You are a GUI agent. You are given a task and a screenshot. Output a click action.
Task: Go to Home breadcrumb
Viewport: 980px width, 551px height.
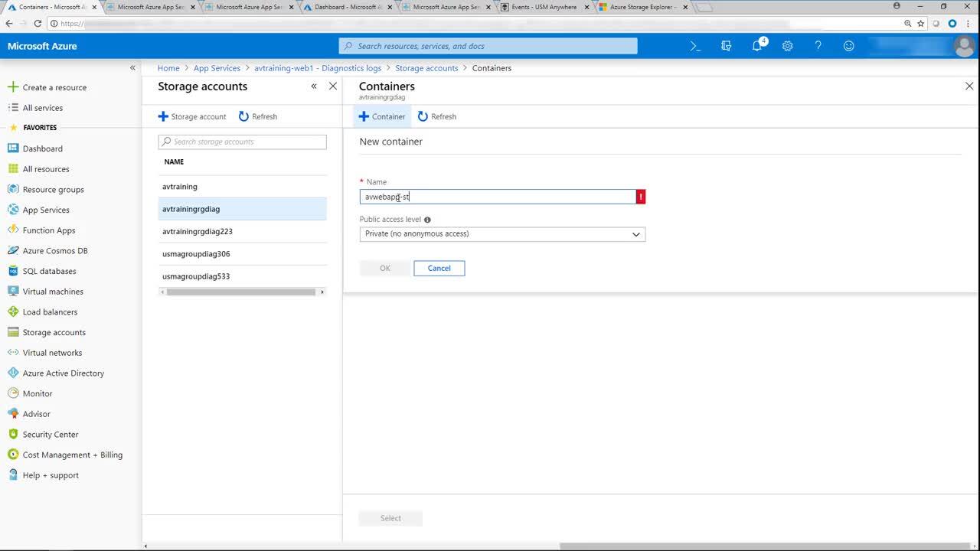[168, 68]
